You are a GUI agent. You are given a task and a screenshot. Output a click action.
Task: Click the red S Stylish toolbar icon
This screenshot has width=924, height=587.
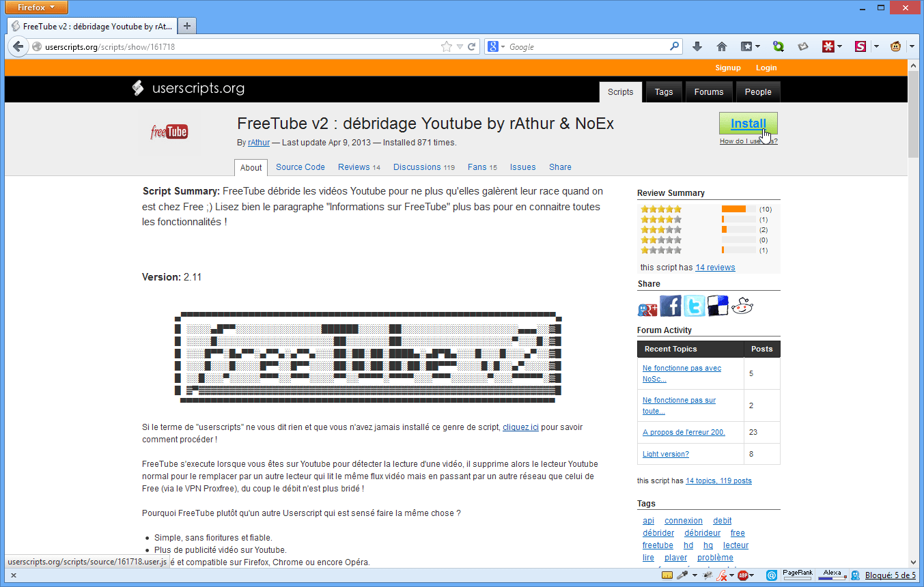(860, 47)
